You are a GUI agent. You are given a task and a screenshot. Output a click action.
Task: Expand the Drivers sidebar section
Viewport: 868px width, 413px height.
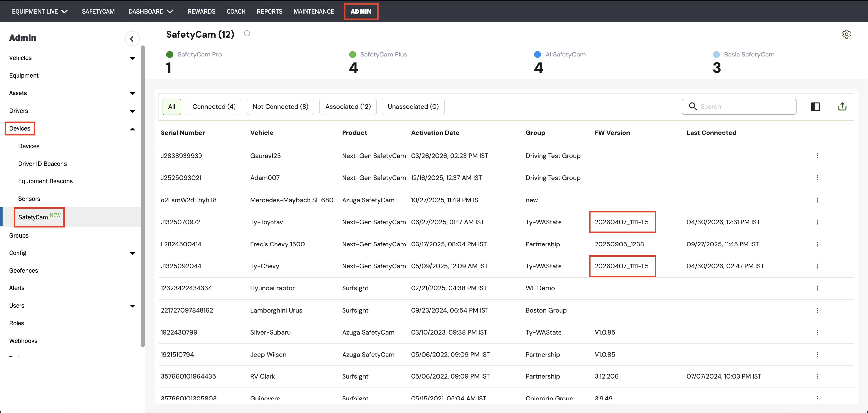pos(133,111)
